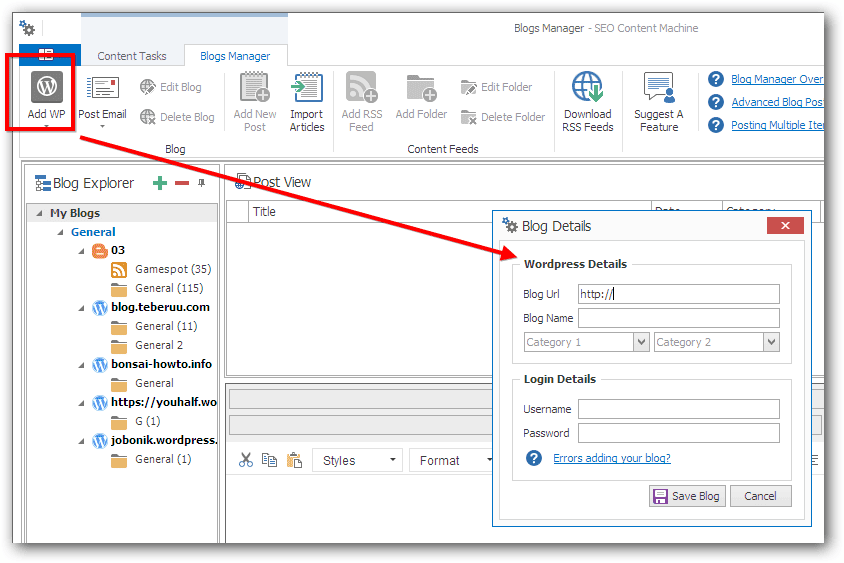Click the Save Blog button
Image resolution: width=844 pixels, height=563 pixels.
pyautogui.click(x=687, y=496)
